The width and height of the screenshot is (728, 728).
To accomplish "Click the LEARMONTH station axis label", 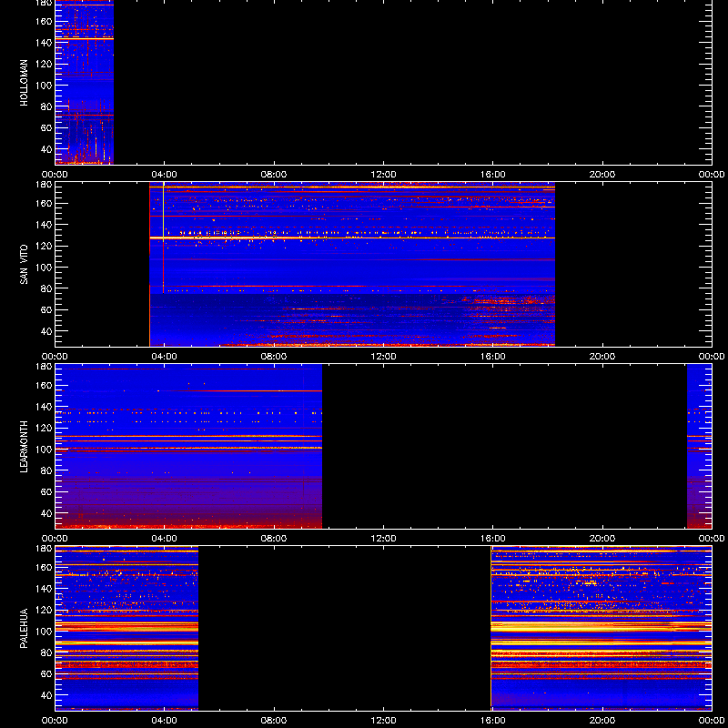I will point(24,447).
